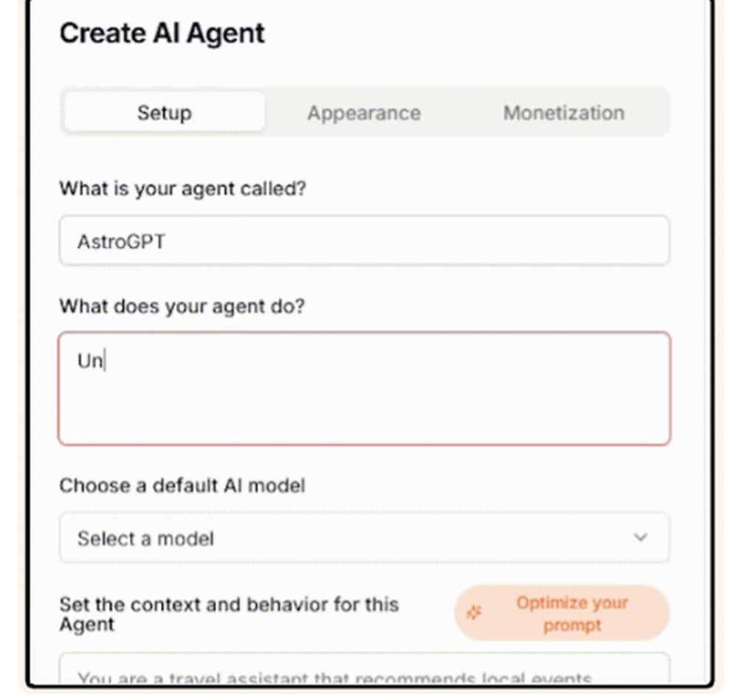The width and height of the screenshot is (738, 700).
Task: Click the 'What does your agent do?' label
Action: [182, 306]
